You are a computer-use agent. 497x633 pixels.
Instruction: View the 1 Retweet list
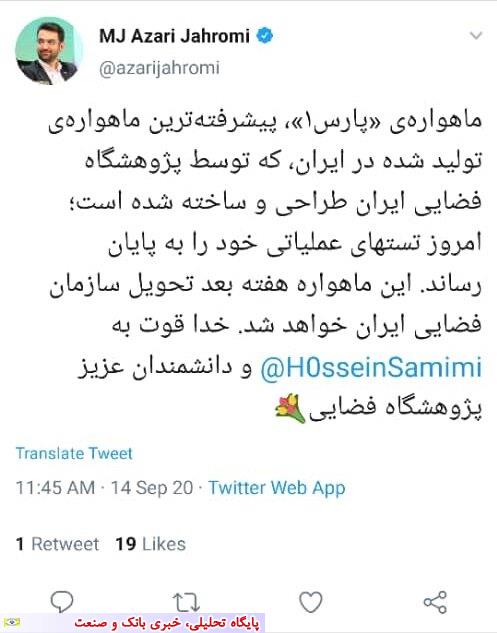[57, 544]
